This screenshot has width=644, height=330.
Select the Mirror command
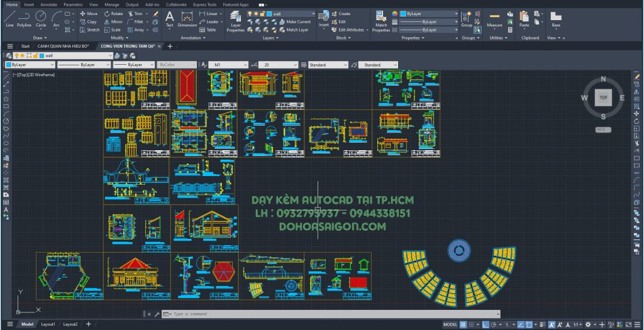coord(113,22)
